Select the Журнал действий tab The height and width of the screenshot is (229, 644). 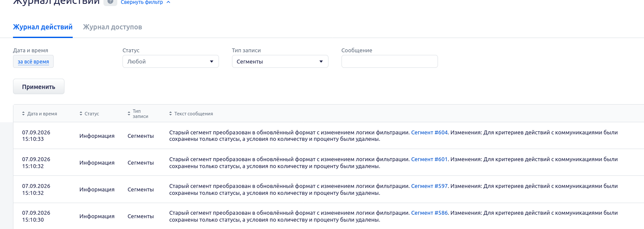[43, 27]
